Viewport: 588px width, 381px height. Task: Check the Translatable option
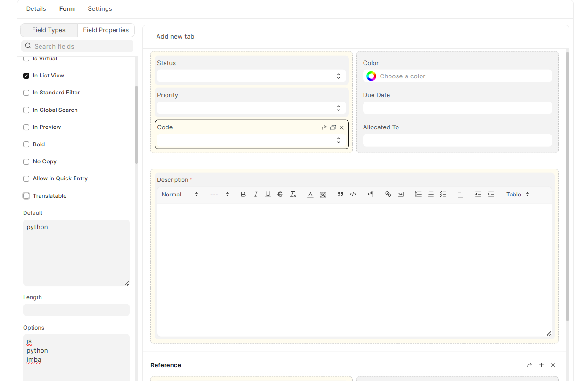(x=26, y=196)
